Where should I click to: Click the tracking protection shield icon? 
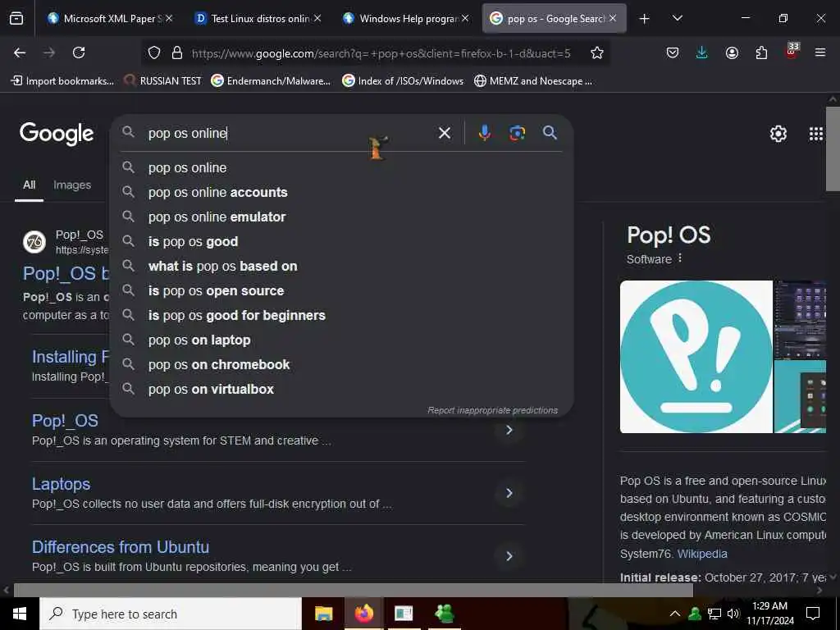click(154, 52)
